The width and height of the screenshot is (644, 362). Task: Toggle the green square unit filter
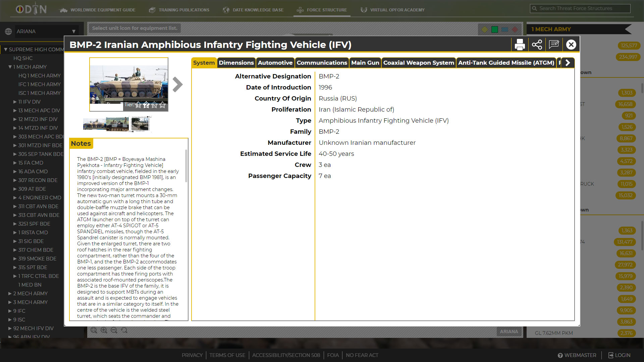494,29
